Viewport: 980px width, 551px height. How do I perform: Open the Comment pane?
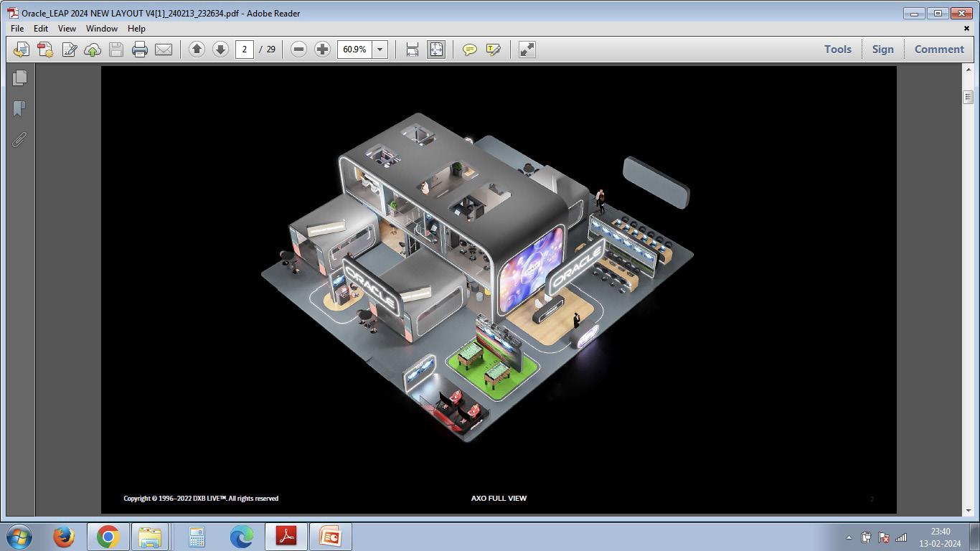939,50
